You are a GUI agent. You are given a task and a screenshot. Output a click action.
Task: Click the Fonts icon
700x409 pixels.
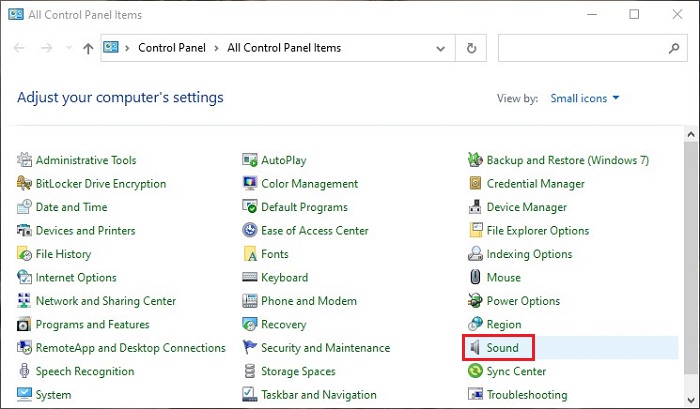tap(250, 254)
